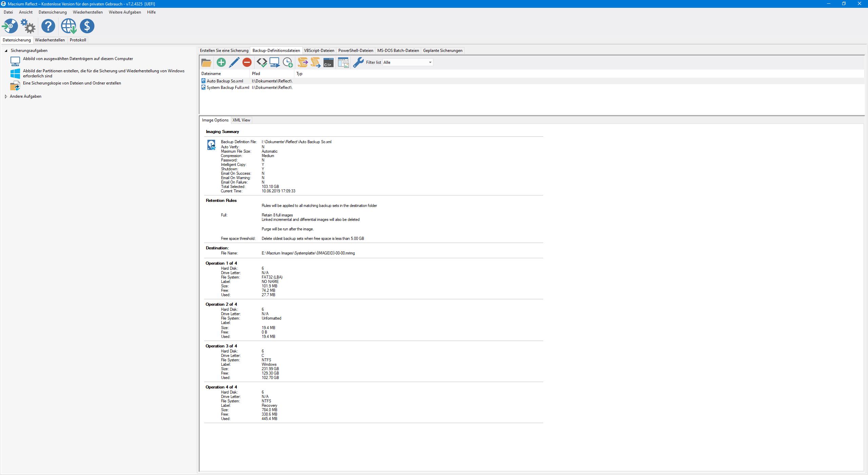The width and height of the screenshot is (868, 475).
Task: Open the Geplante Sicherungen tab
Action: pos(442,51)
